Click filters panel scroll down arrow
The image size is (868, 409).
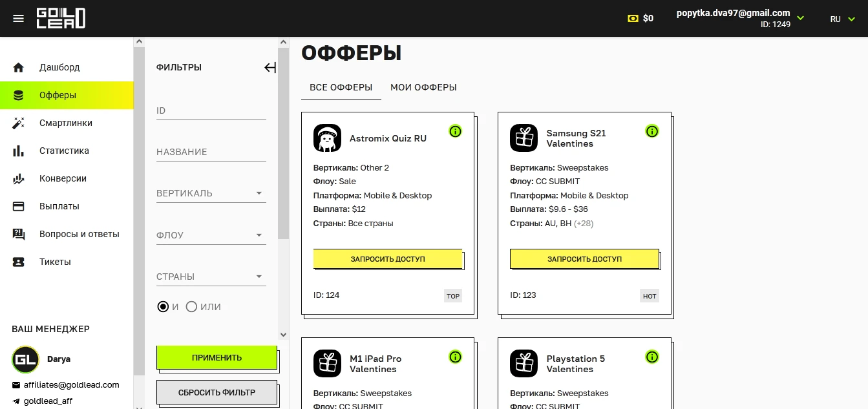pyautogui.click(x=283, y=335)
